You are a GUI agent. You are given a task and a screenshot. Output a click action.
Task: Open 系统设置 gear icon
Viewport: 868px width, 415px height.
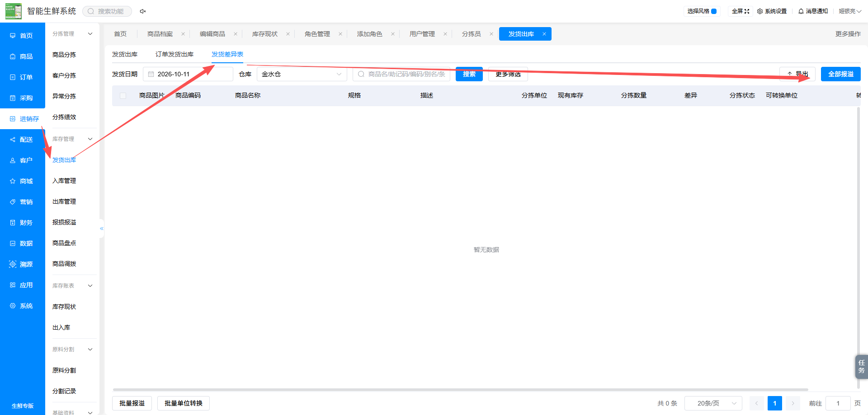[760, 11]
